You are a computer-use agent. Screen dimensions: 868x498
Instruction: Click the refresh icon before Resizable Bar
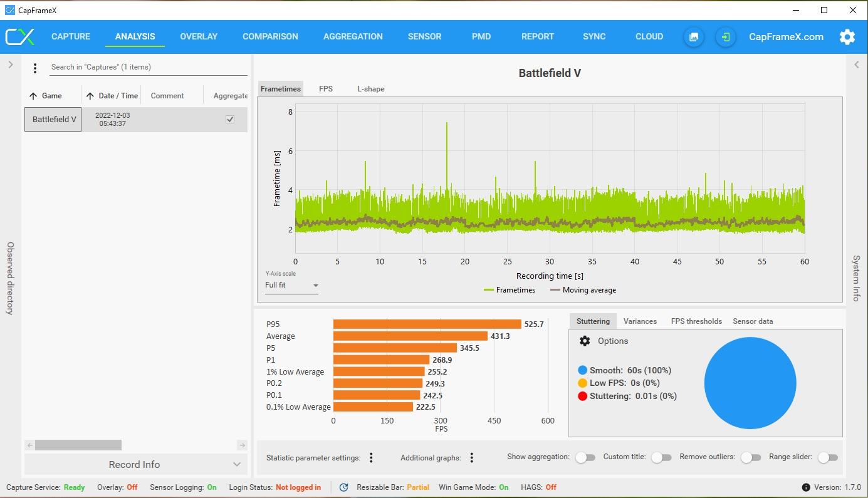point(343,487)
